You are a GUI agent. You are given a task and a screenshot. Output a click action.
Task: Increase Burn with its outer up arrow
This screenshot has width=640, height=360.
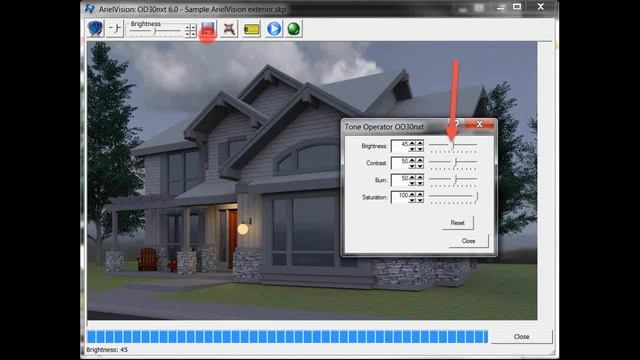[420, 178]
